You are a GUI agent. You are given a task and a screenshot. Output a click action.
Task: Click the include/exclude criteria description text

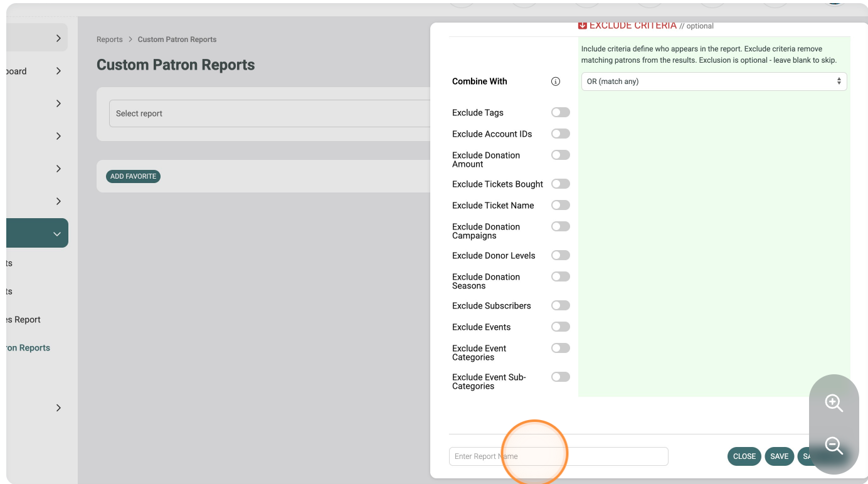coord(709,55)
